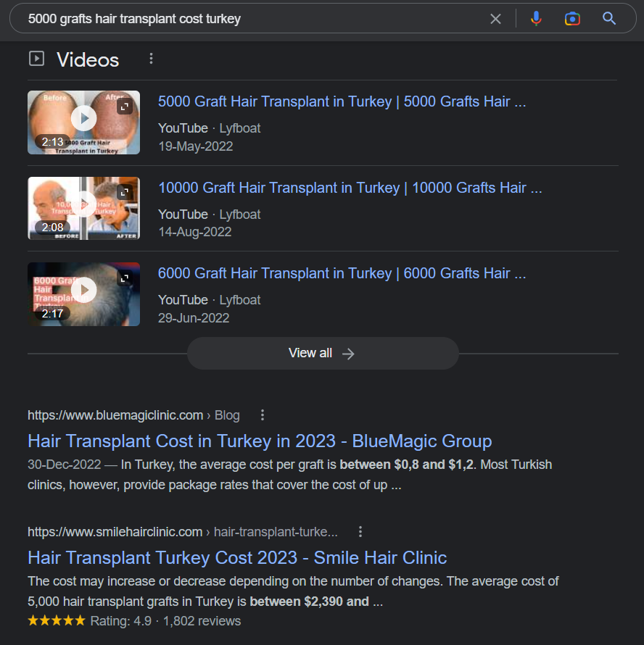Open Smile Hair Clinic cost 2023 result
The image size is (644, 645).
(237, 558)
